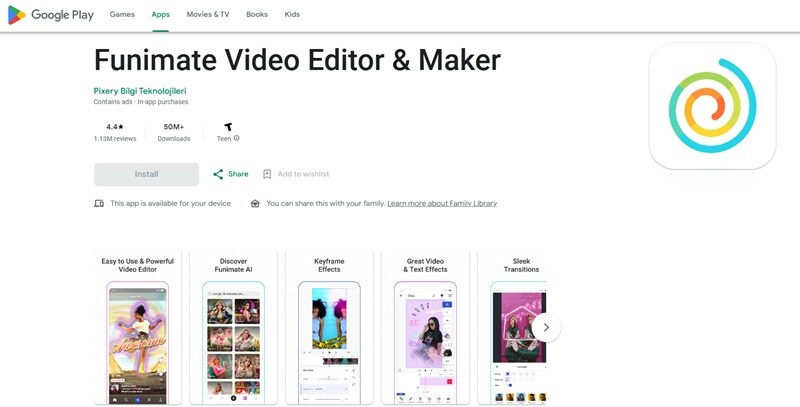Viewport: 800px width, 407px height.
Task: Open the Keyframe Effects screenshot
Action: [x=329, y=327]
